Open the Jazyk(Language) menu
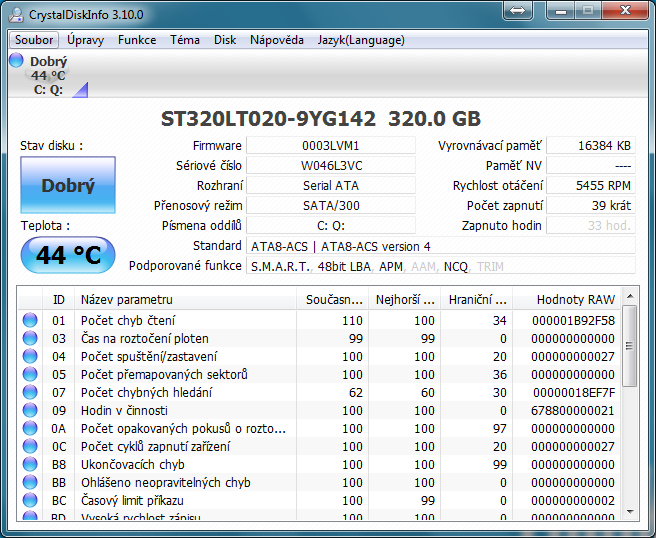The image size is (656, 538). [361, 40]
